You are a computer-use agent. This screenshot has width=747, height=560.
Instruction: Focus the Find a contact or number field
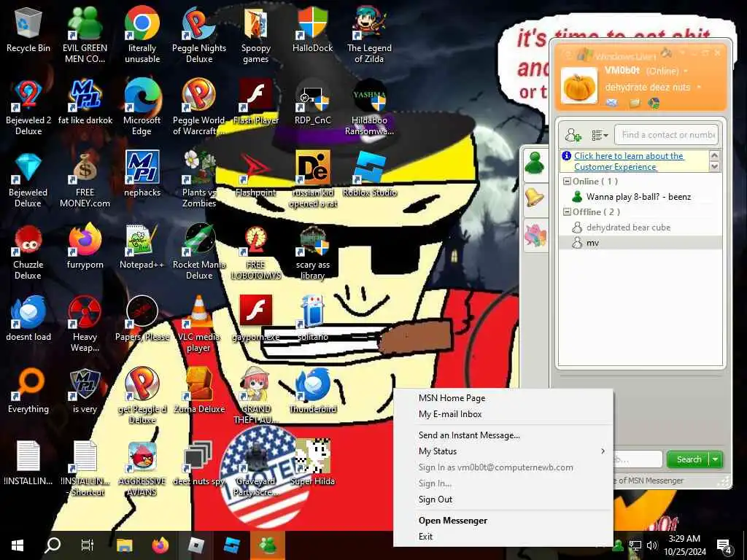666,135
